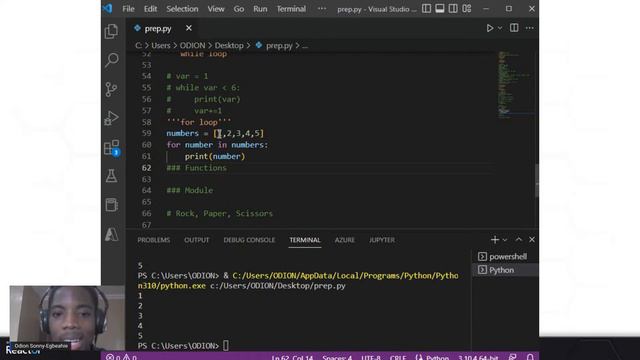640x360 pixels.
Task: Open editor More Actions ellipsis
Action: [x=529, y=28]
